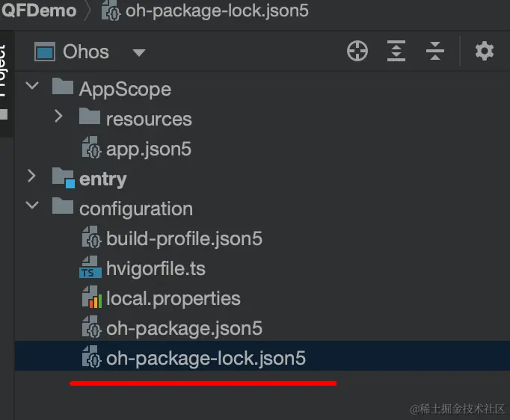
Task: Click the entry module folder icon
Action: 64,179
